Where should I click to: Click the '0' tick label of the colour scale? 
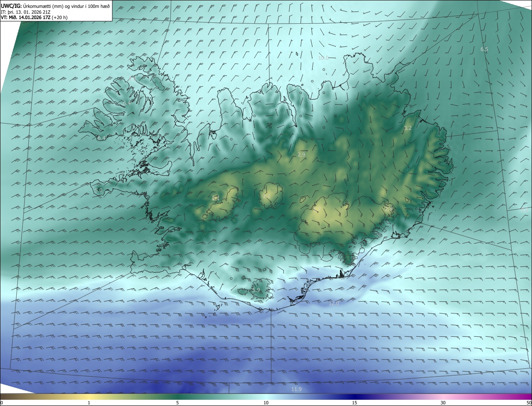(2, 403)
